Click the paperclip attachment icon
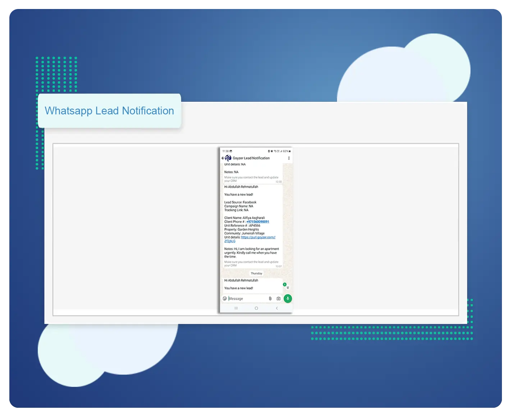Image resolution: width=512 pixels, height=420 pixels. click(x=270, y=299)
